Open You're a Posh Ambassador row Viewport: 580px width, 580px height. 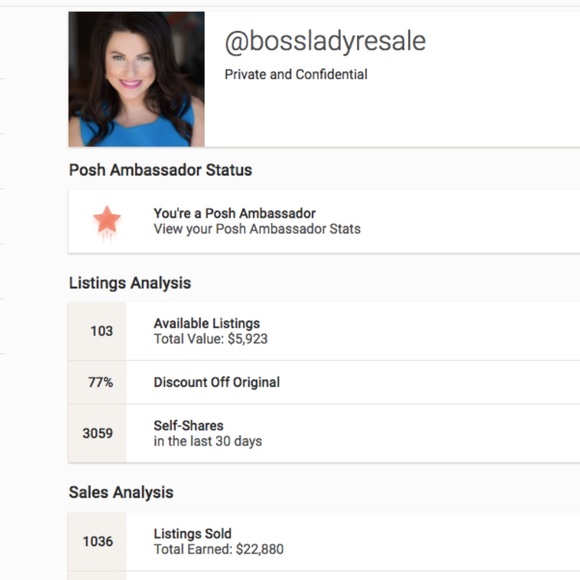coord(324,222)
